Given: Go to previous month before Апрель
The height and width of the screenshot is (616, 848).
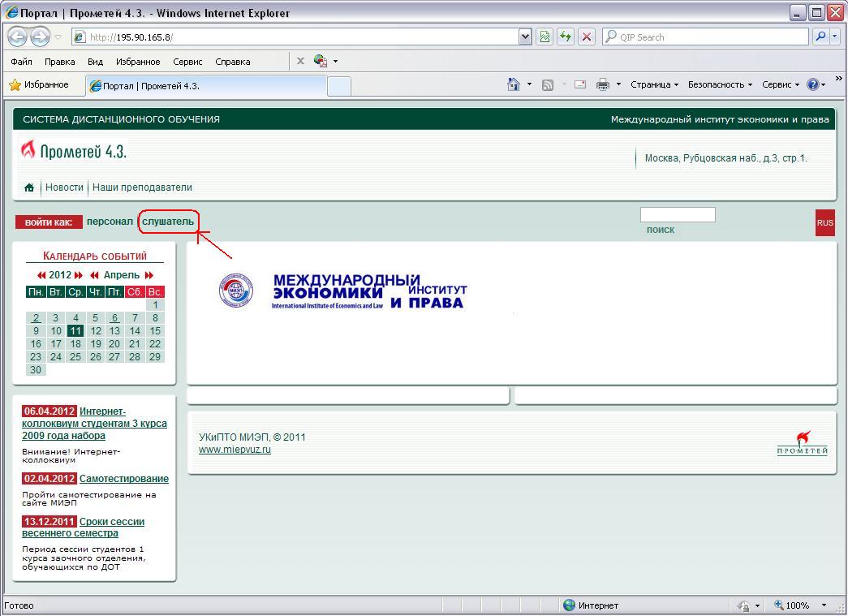Looking at the screenshot, I should [x=95, y=275].
